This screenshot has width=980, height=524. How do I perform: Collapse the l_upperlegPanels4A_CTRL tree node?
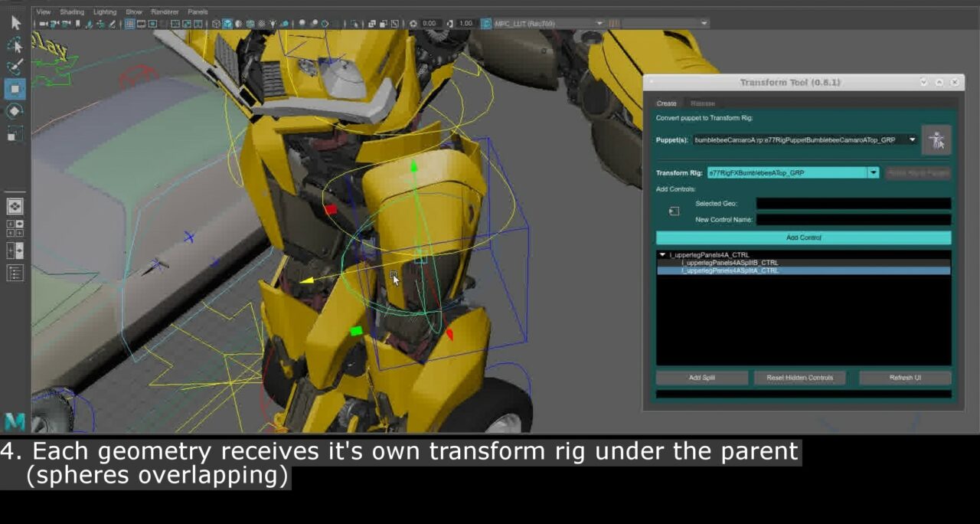(x=663, y=255)
